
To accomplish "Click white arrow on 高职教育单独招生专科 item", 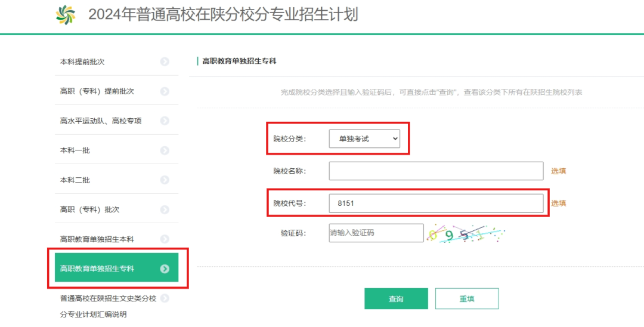I will pos(165,269).
